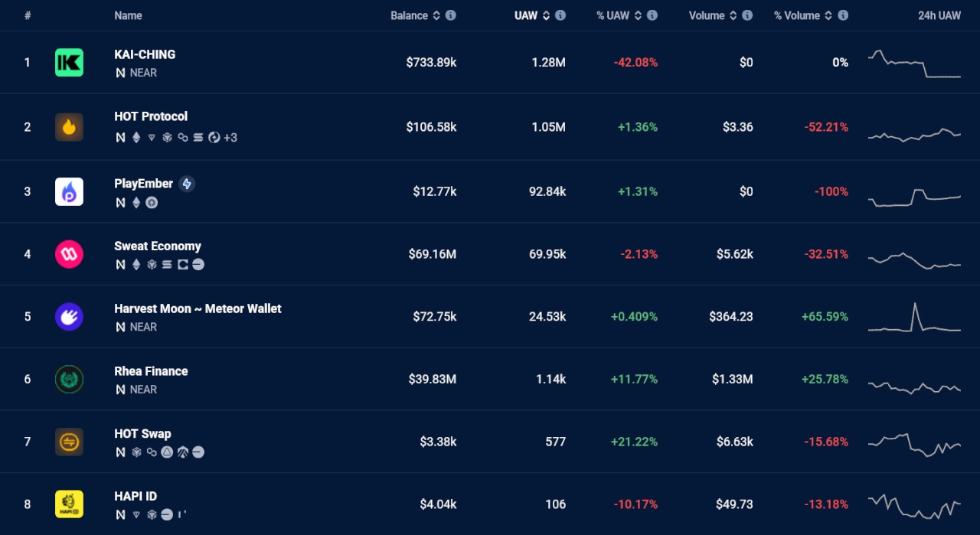Click the Name column header
Viewport: 980px width, 535px height.
128,15
